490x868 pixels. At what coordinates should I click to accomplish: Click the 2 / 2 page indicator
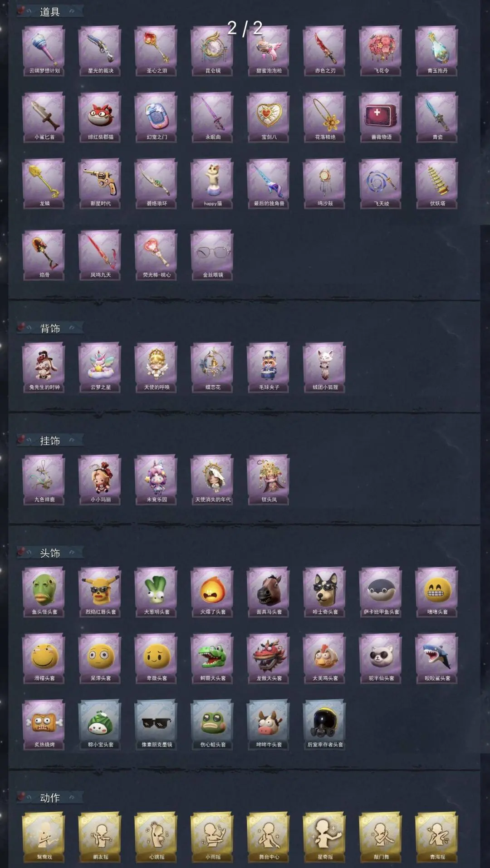point(245,28)
